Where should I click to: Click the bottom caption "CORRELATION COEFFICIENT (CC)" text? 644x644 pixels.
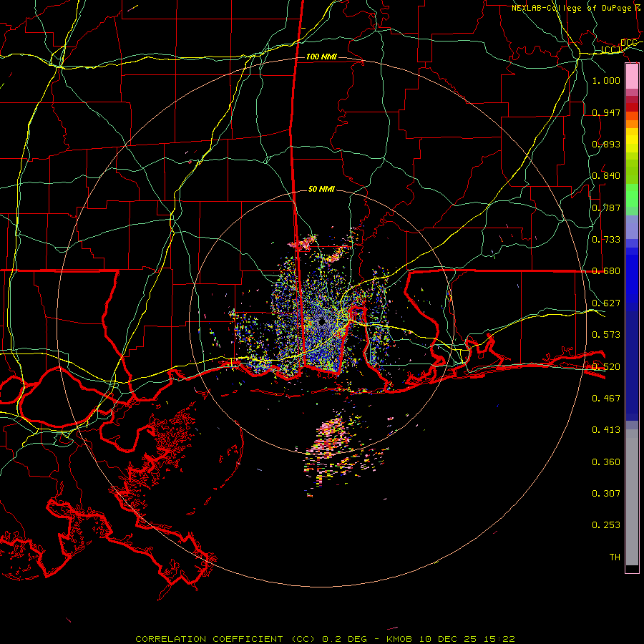[225, 639]
